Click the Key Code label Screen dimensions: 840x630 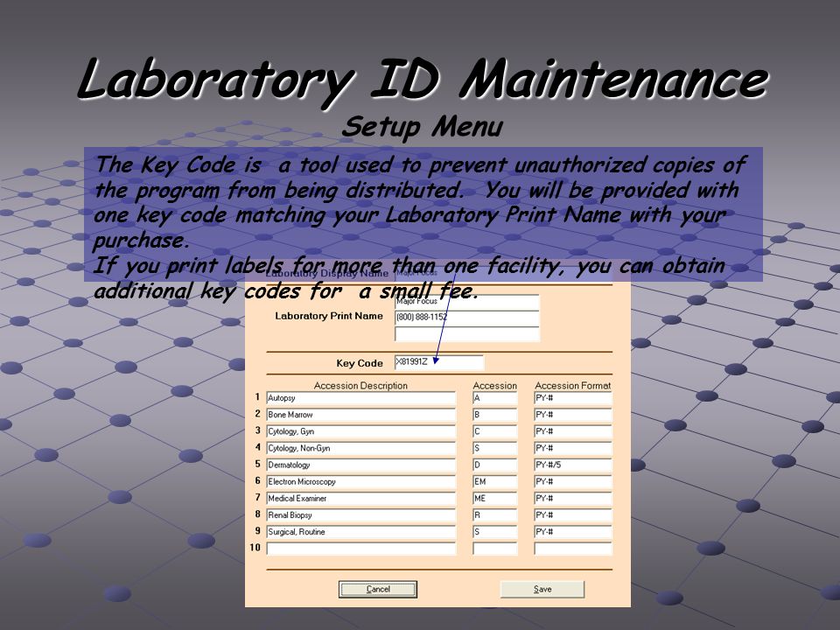click(360, 363)
